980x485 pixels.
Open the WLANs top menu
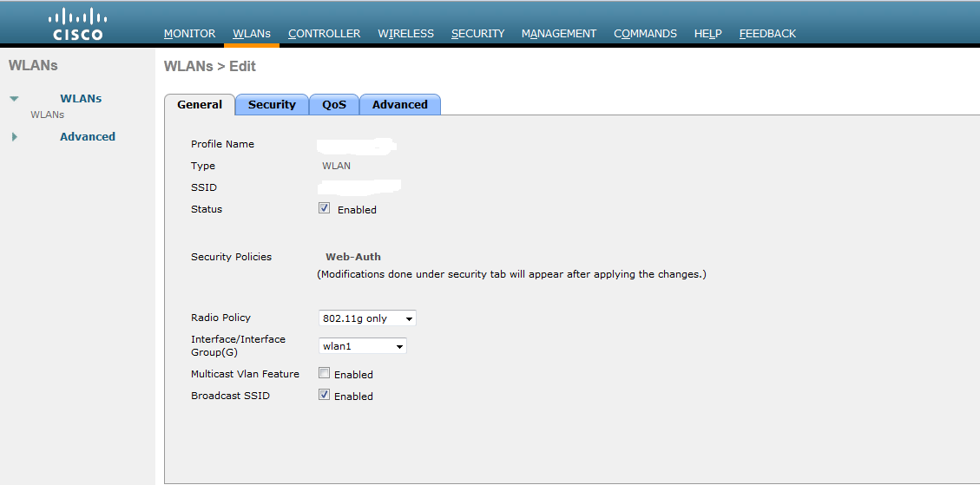click(251, 34)
